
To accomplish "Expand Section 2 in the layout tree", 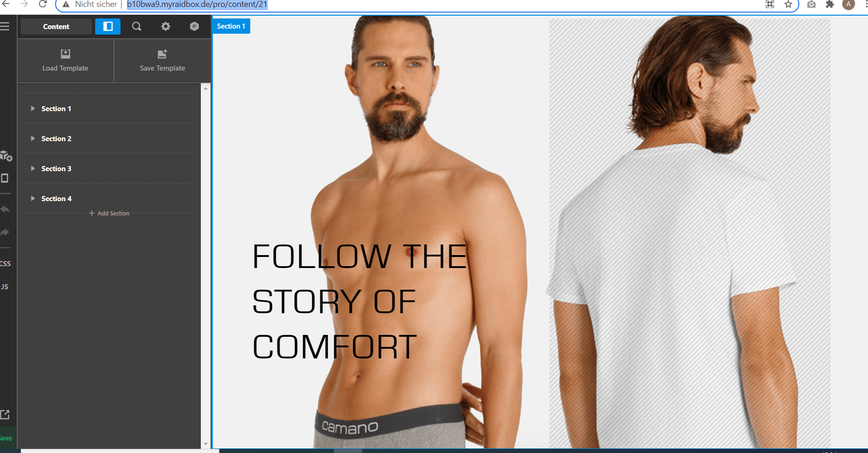I will 33,138.
